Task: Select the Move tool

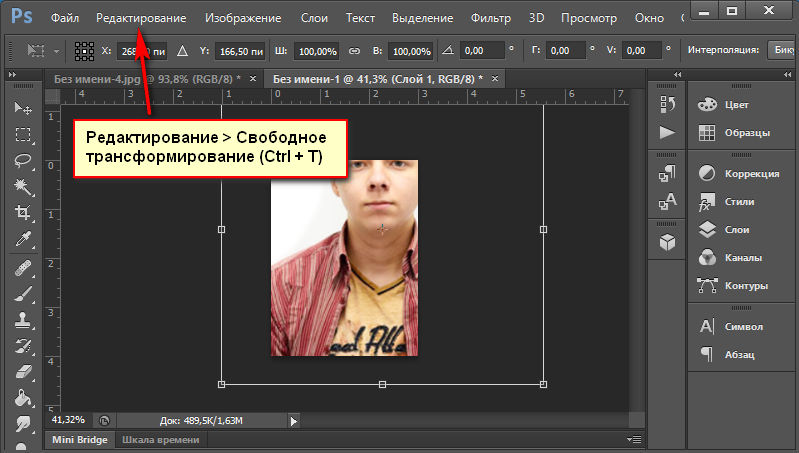Action: coord(22,108)
